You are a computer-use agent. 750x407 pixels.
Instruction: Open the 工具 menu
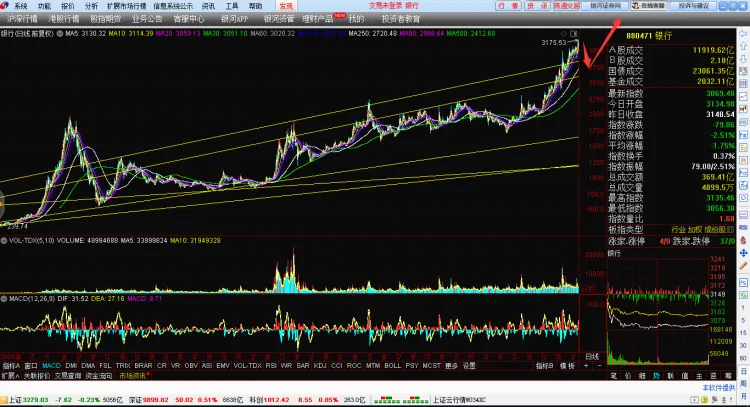[x=232, y=6]
